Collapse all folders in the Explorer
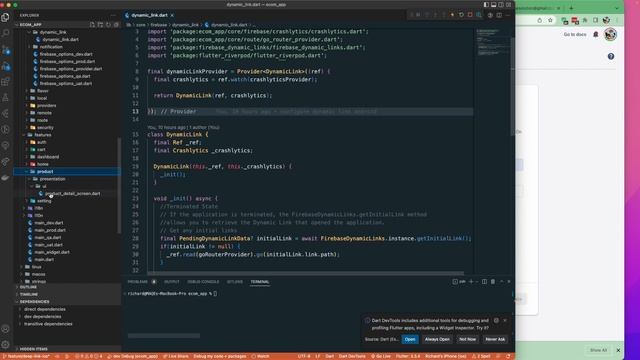Screen dimensions: 640x360 click(116, 24)
